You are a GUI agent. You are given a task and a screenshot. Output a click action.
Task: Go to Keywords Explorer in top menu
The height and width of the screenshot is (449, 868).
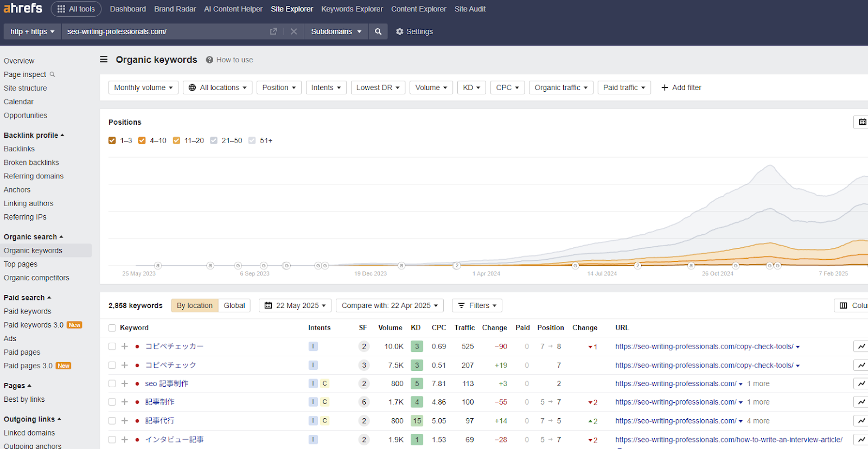pos(352,9)
